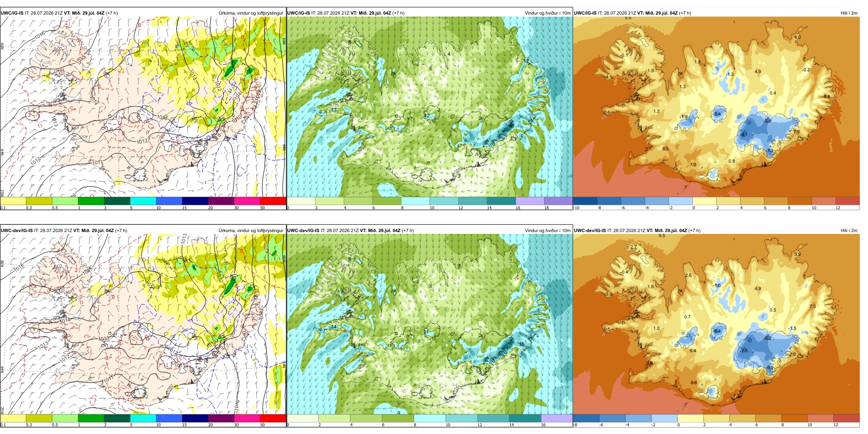Click the lavender 16 swatch in UWC-dev/IG-IS wind legend

(556, 418)
